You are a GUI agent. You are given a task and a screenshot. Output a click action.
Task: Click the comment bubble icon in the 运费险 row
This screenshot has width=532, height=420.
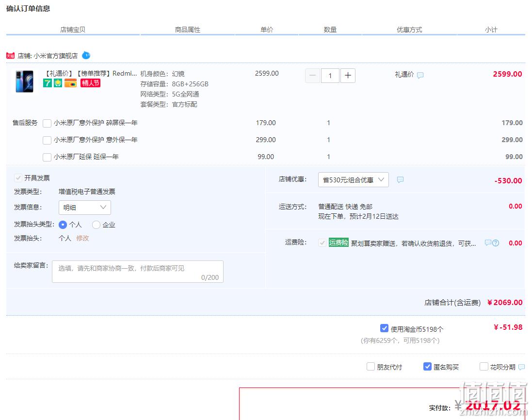pos(488,242)
